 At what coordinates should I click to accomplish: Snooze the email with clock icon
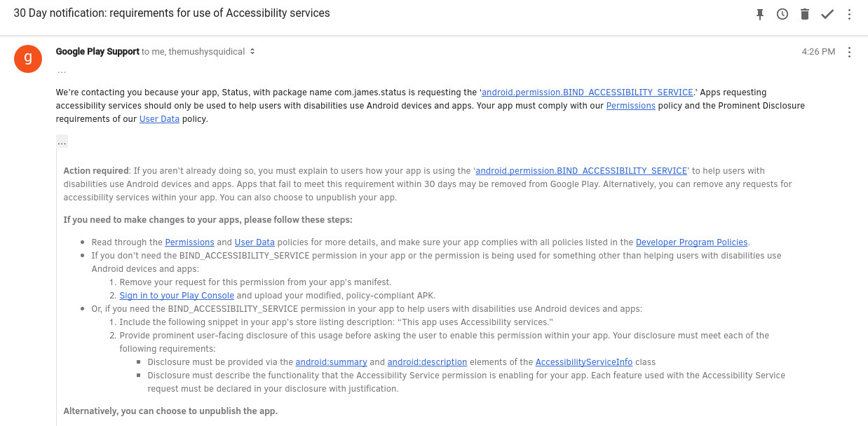click(782, 14)
